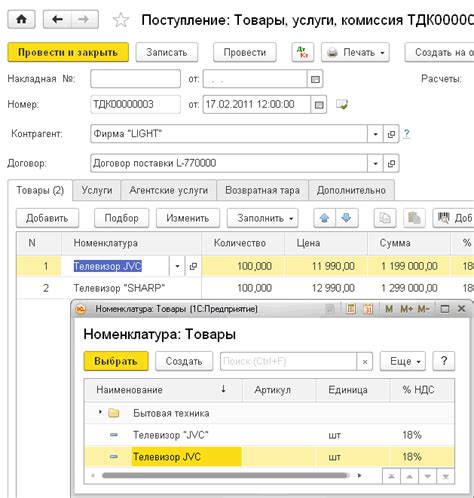Open the Печать dropdown menu
The height and width of the screenshot is (498, 474).
tap(355, 52)
